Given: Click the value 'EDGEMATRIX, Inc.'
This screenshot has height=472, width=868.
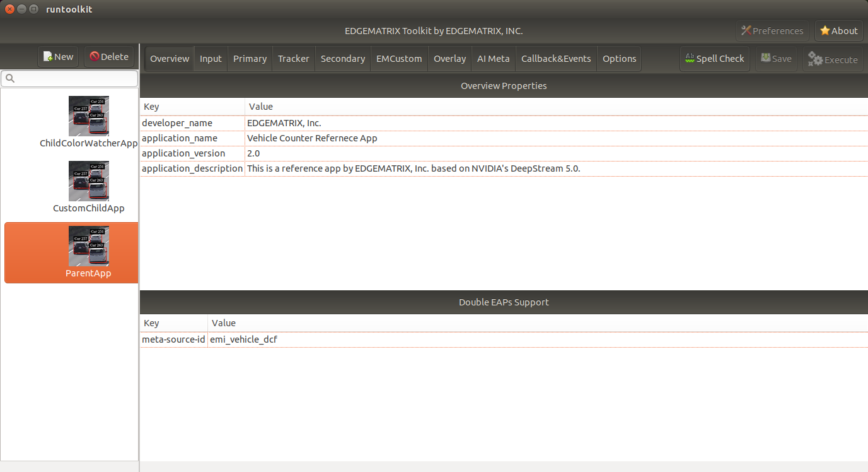Looking at the screenshot, I should [284, 123].
